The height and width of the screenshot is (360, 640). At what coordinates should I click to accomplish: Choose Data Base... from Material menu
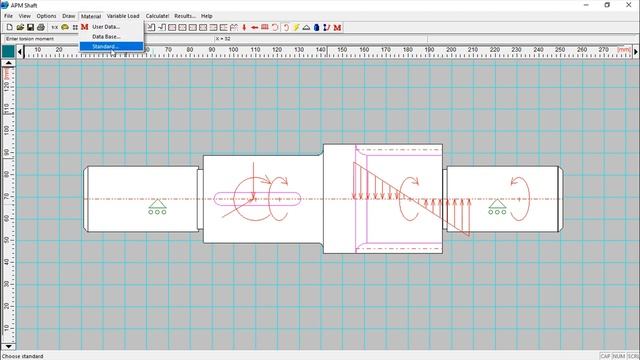[111, 37]
